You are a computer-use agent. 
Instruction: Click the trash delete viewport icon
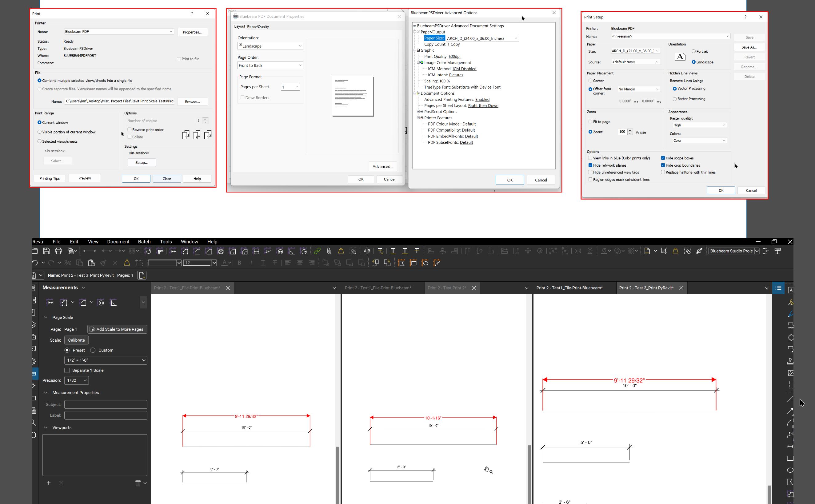138,483
